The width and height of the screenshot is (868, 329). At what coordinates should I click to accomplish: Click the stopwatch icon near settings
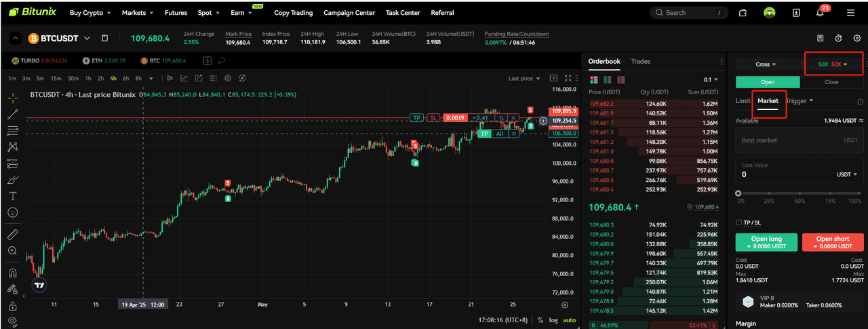click(x=839, y=39)
